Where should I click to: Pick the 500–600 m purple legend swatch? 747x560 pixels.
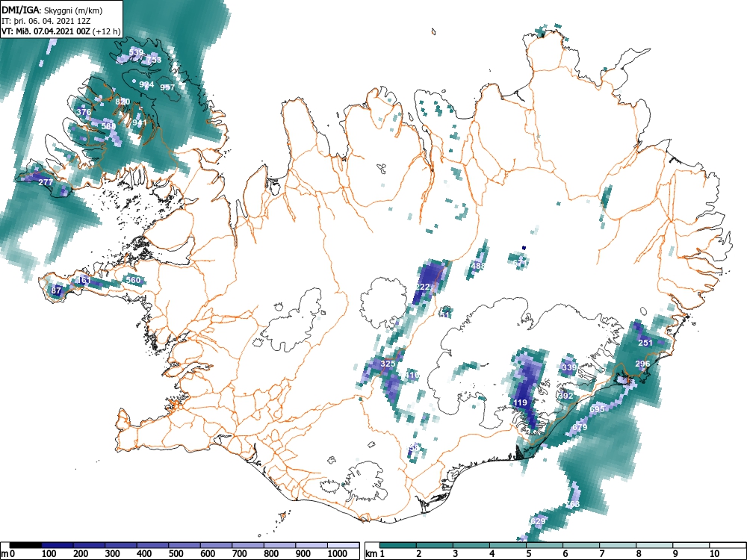point(185,545)
